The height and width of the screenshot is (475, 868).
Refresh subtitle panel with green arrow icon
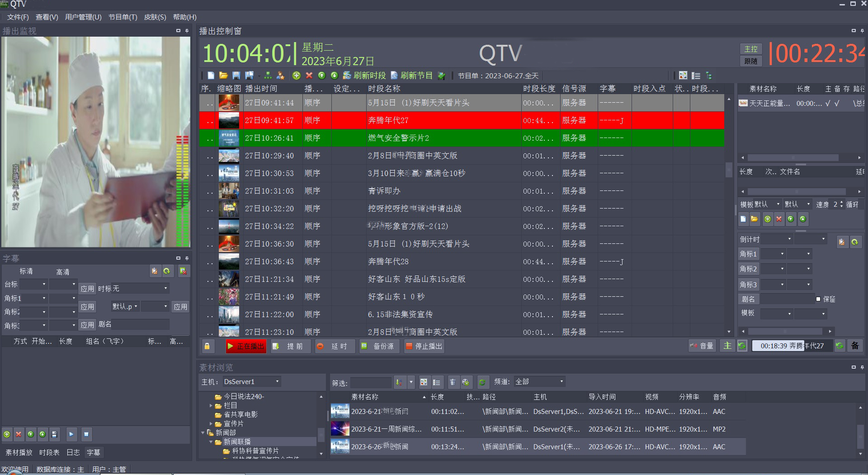tap(167, 271)
